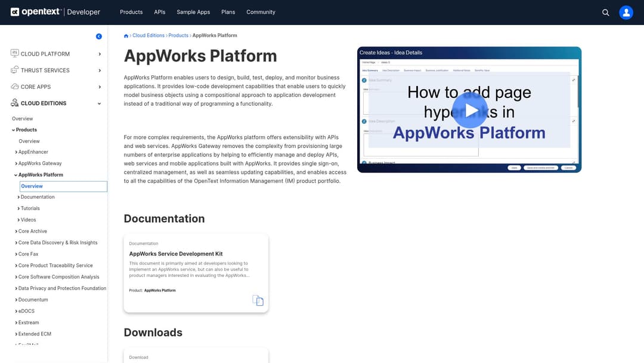
Task: Click the Core Apps cloud icon
Action: tap(15, 87)
